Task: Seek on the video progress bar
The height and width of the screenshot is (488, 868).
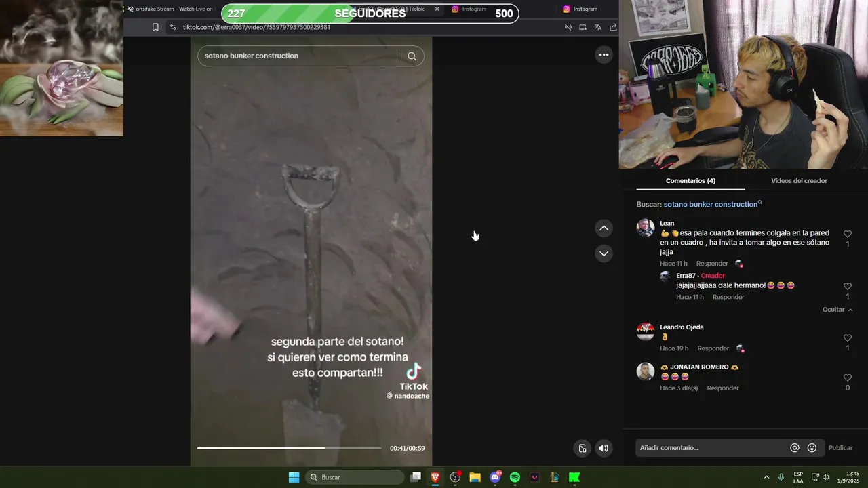Action: pyautogui.click(x=290, y=448)
